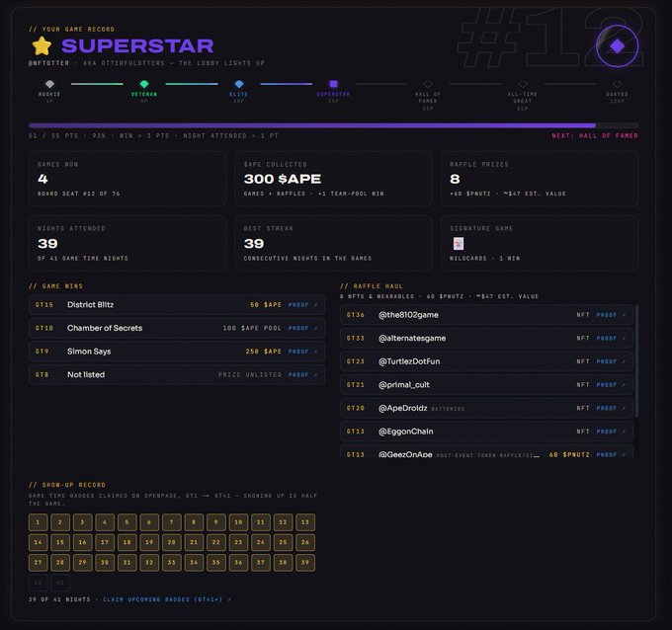This screenshot has height=630, width=672.
Task: Click the 250 $APE prize amount
Action: pyautogui.click(x=263, y=352)
